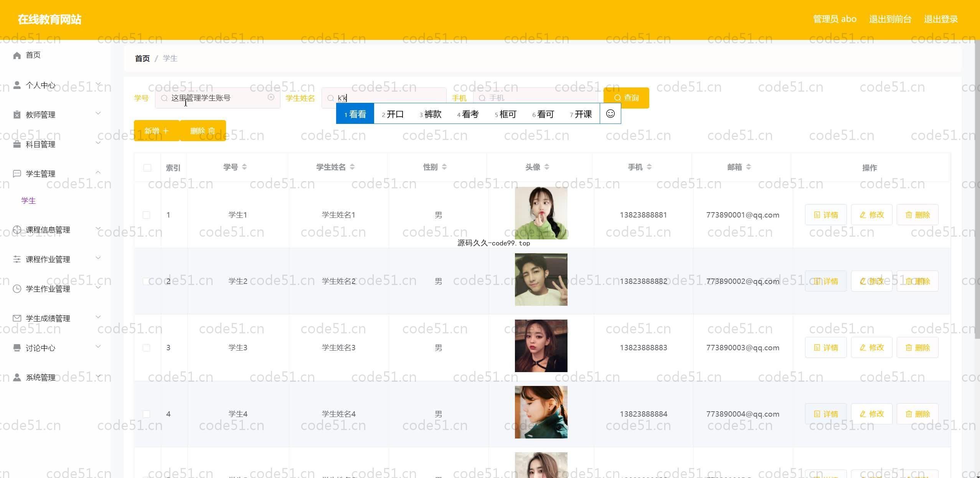Click the chat icon next to 学生管理
The height and width of the screenshot is (478, 980).
coord(17,174)
